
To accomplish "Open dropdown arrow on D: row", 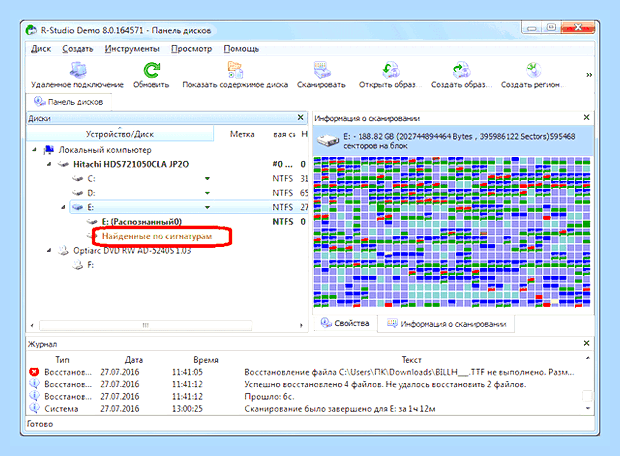I will coord(207,193).
